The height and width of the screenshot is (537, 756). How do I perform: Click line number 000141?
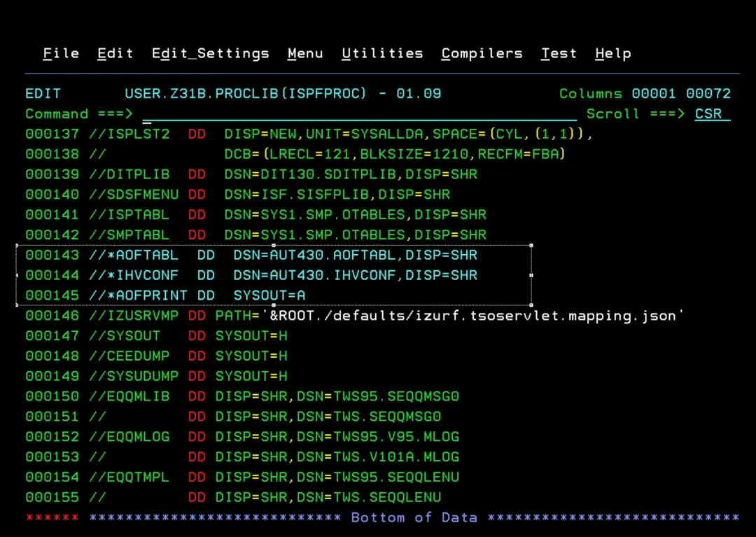52,215
